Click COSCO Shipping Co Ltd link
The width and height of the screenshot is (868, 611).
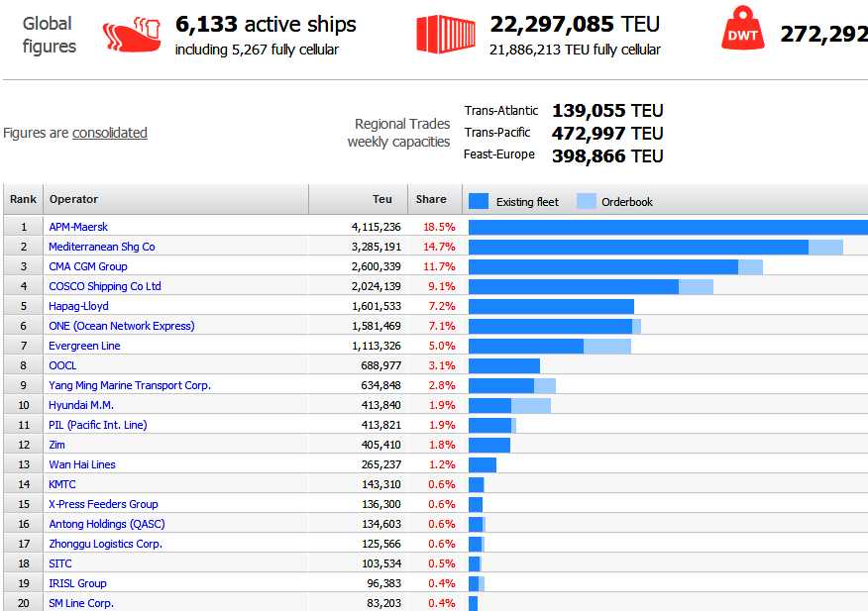pos(105,286)
